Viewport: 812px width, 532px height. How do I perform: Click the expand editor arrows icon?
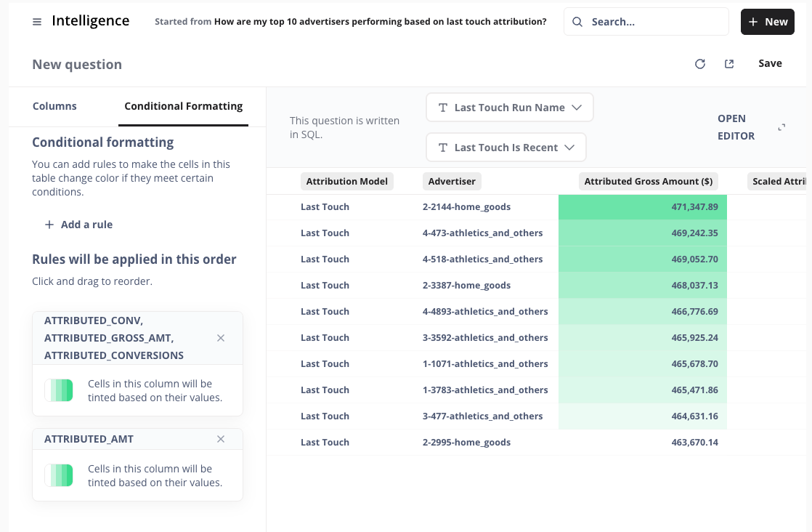(781, 127)
